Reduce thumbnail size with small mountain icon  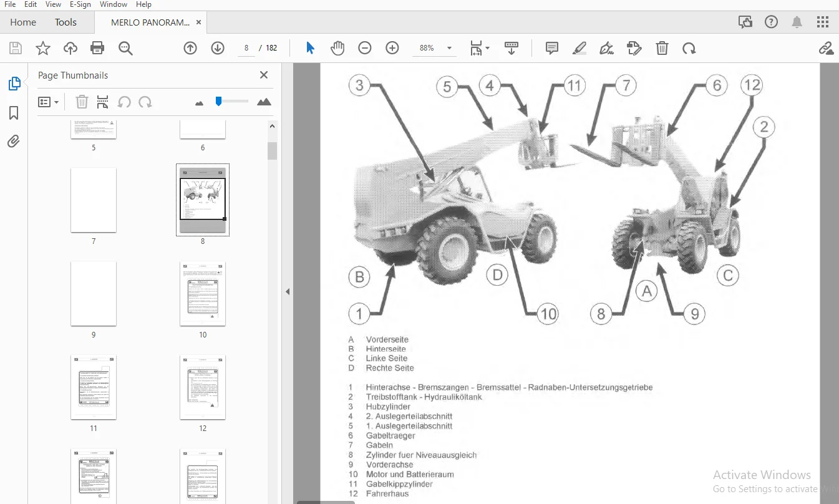click(200, 103)
